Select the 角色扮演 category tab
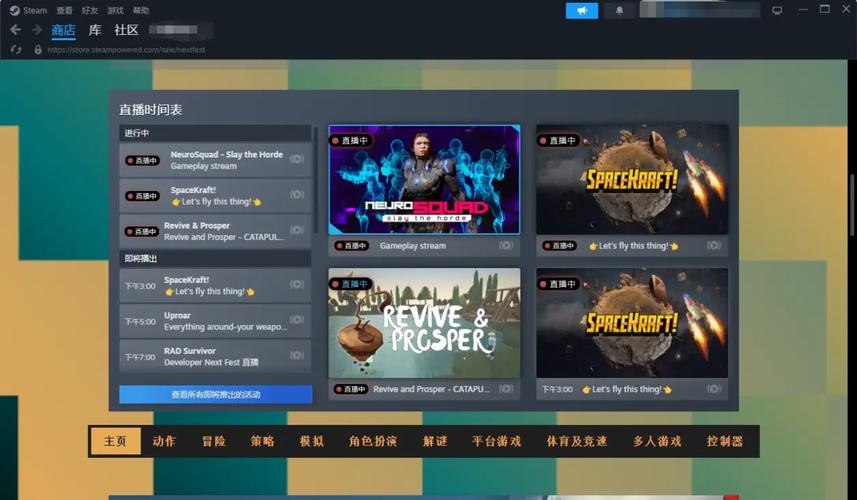 pyautogui.click(x=373, y=441)
